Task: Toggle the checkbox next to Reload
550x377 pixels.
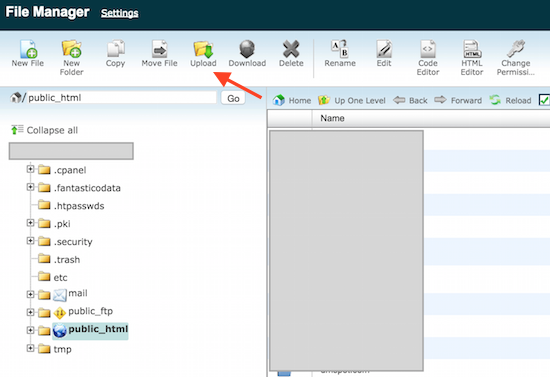Action: coord(544,100)
